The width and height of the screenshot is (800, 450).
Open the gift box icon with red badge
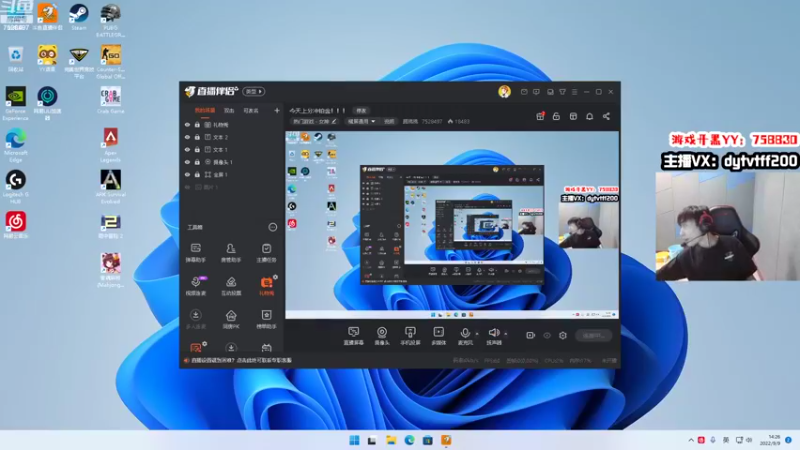click(x=540, y=116)
